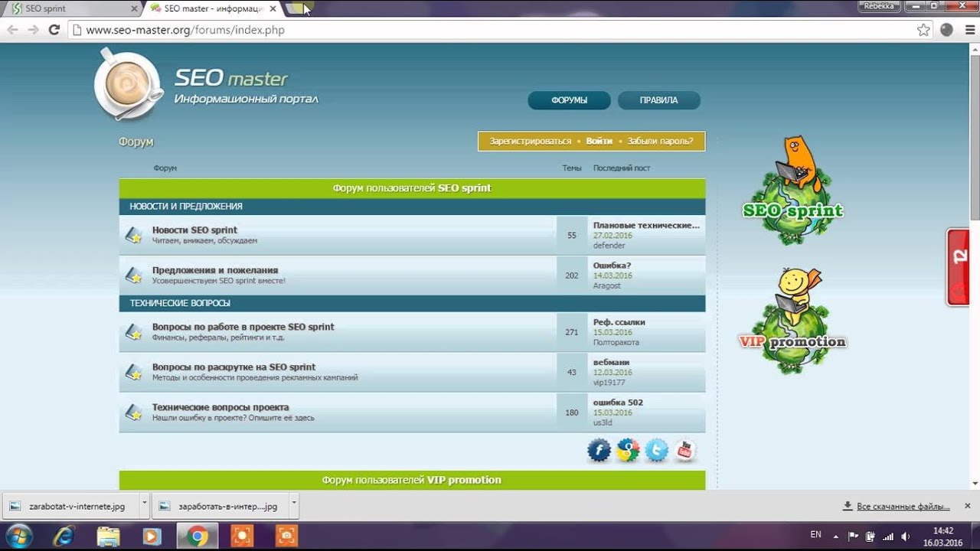Click the SEO master coffee cup logo
Screen dimensions: 980x551
128,84
